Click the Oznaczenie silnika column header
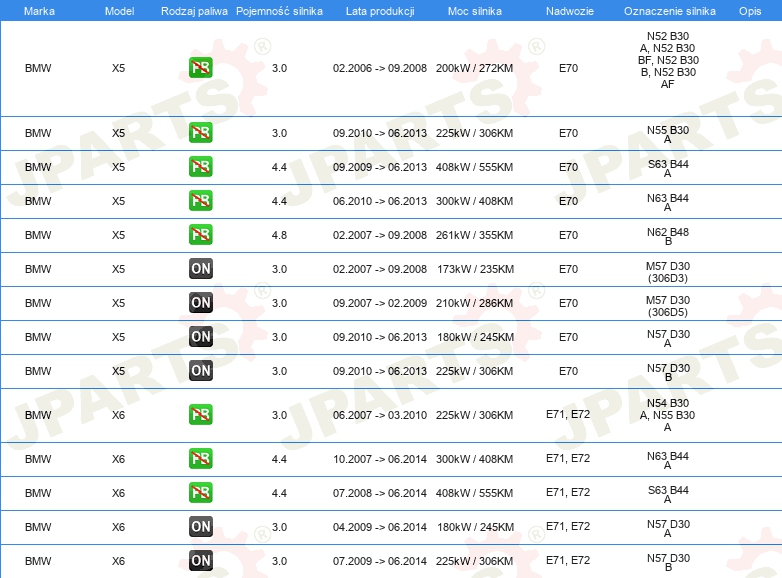Screen dimensions: 782x578 click(x=667, y=10)
